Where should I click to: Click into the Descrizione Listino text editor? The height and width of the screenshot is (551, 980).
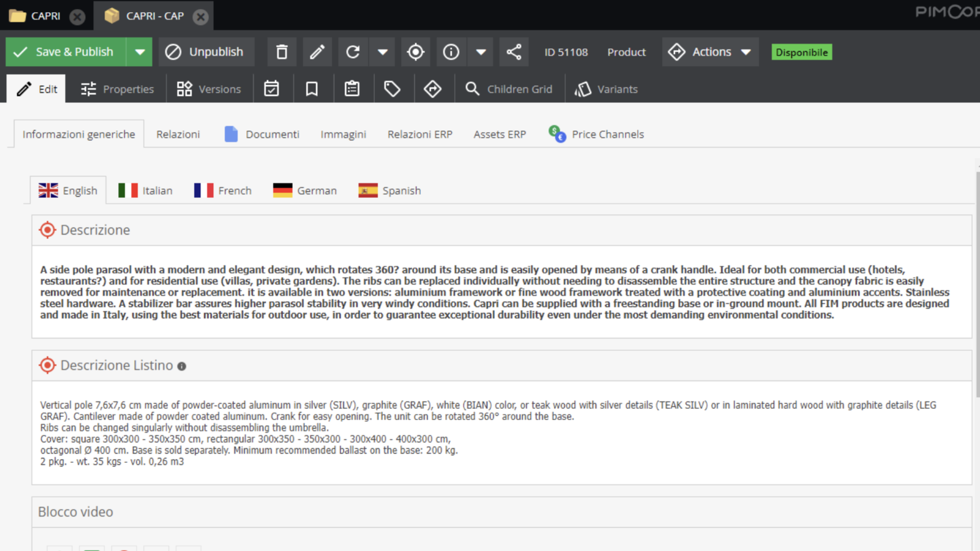(x=502, y=433)
